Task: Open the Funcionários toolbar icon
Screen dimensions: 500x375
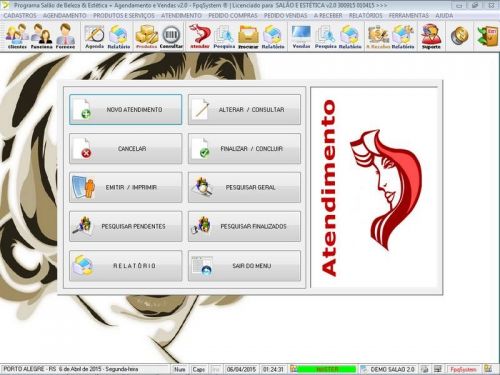Action: click(x=42, y=37)
